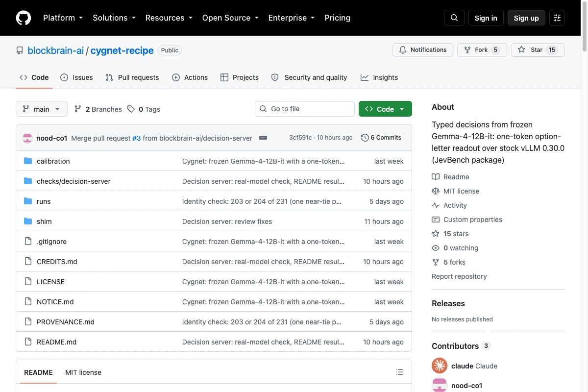Open the LICENSE file
Image resolution: width=588 pixels, height=392 pixels.
[x=50, y=282]
